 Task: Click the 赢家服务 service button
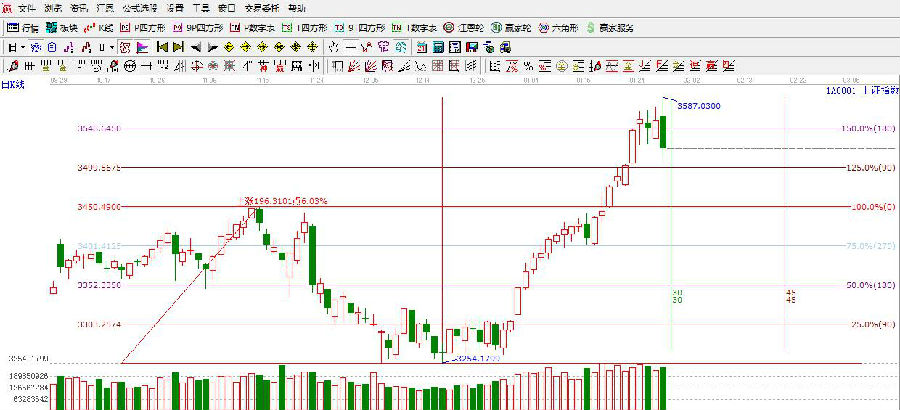coord(611,27)
